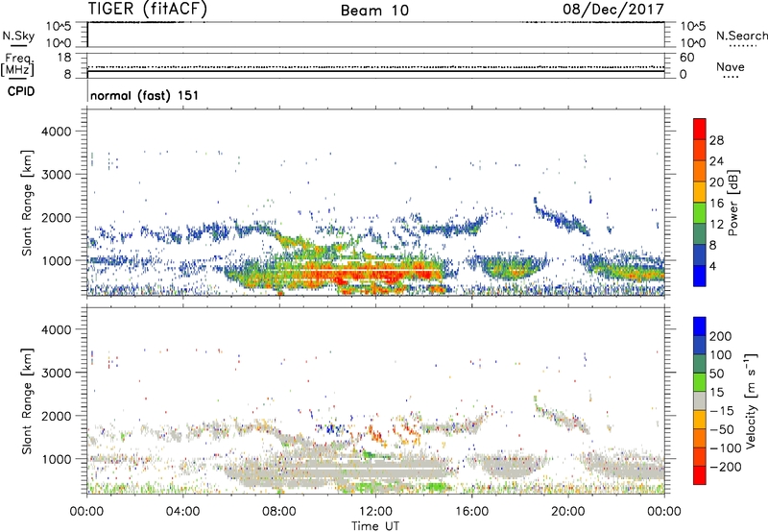Viewport: 768px width, 532px height.
Task: Click the 'N.Search' legend label
Action: pos(742,36)
